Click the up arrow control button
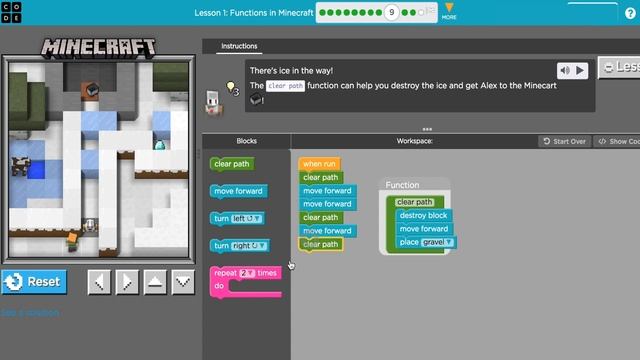Screen dimensions: 640x360 click(x=155, y=282)
